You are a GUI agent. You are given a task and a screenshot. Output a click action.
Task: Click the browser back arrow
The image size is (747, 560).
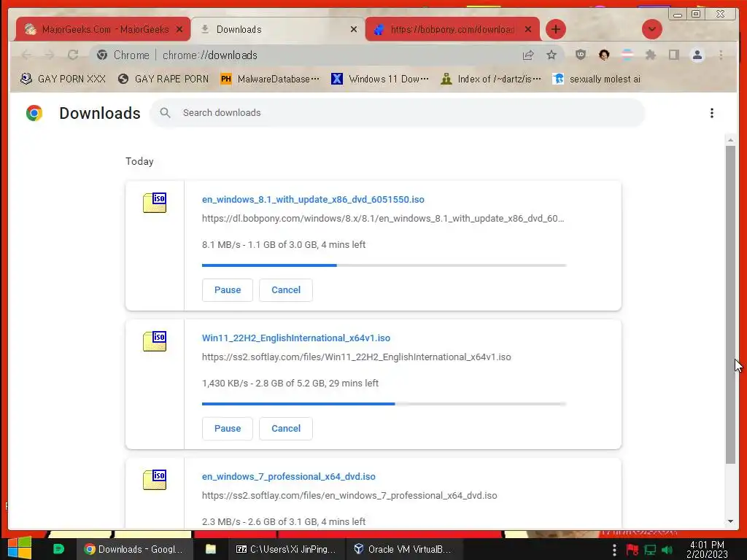(27, 55)
